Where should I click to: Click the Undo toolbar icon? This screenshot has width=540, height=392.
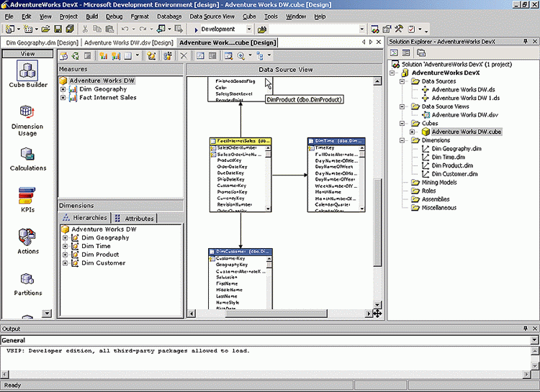pos(125,29)
